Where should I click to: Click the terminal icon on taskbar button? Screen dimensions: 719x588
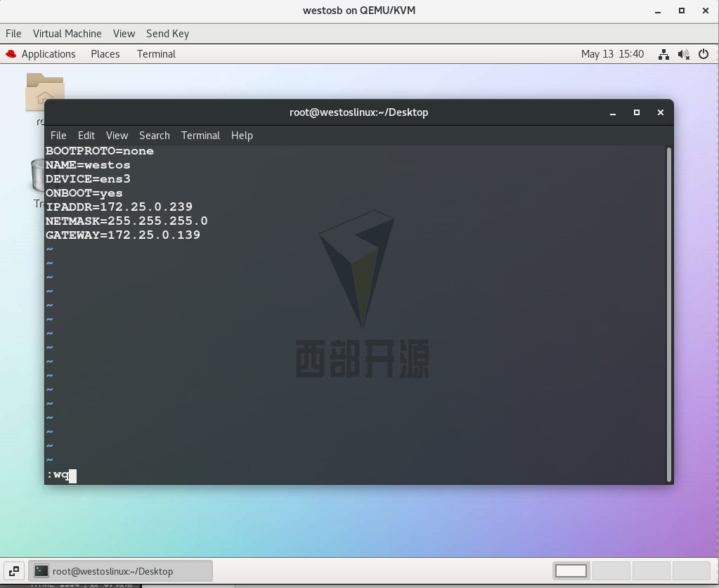41,571
